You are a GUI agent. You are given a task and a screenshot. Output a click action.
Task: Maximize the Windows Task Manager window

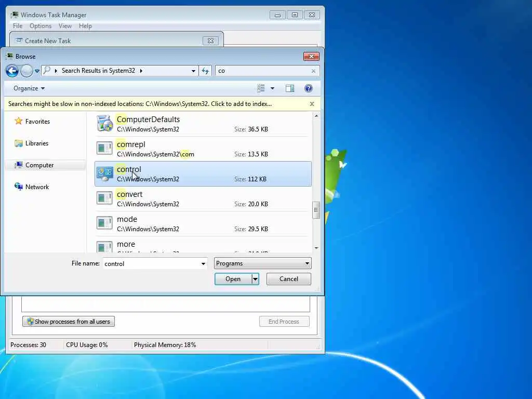coord(295,15)
